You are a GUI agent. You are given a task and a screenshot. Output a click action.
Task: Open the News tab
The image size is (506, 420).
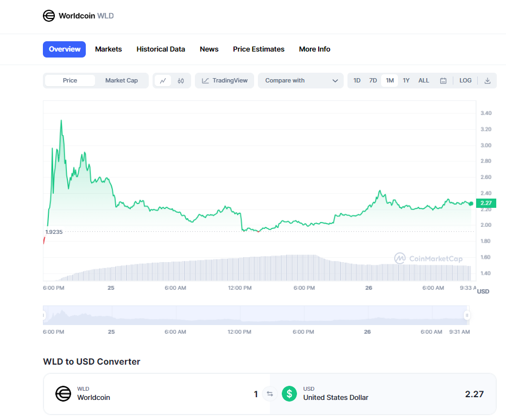pos(209,49)
